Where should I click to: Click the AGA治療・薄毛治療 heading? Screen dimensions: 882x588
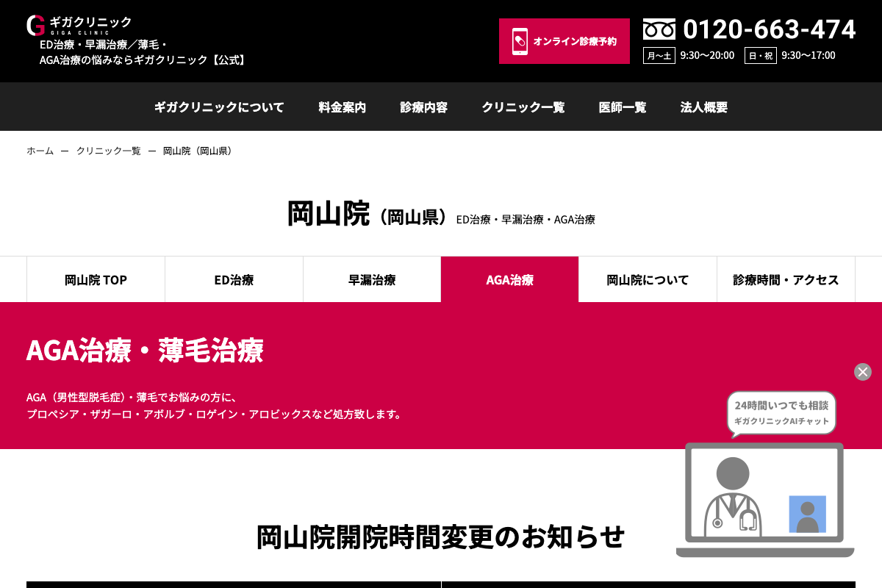click(145, 351)
